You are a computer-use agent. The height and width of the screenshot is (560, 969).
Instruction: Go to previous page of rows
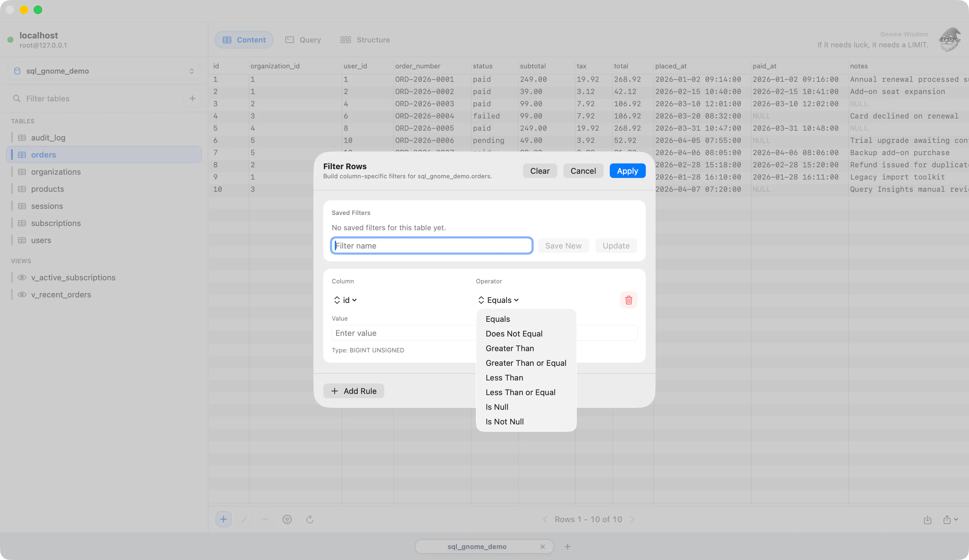[x=545, y=519]
